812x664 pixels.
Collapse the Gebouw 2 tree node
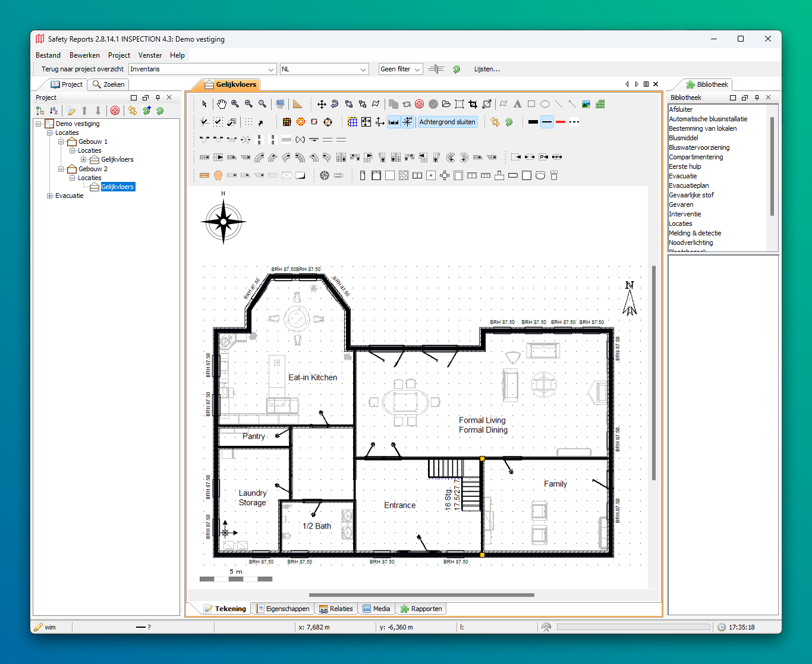(x=61, y=169)
